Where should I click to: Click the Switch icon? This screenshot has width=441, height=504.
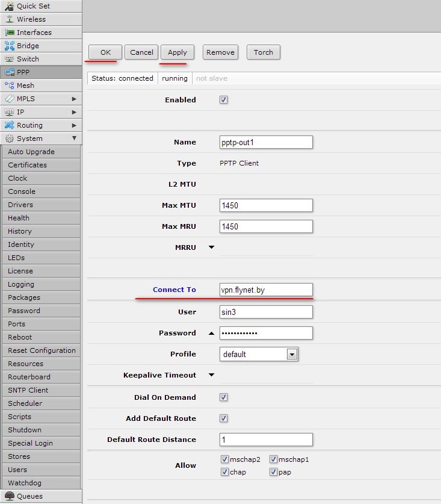pyautogui.click(x=10, y=59)
